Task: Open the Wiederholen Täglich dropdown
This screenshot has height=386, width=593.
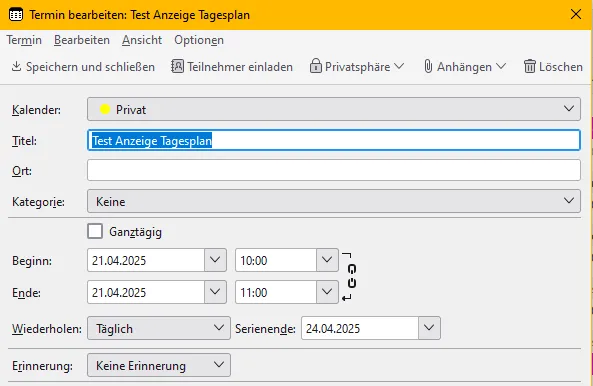Action: point(159,328)
